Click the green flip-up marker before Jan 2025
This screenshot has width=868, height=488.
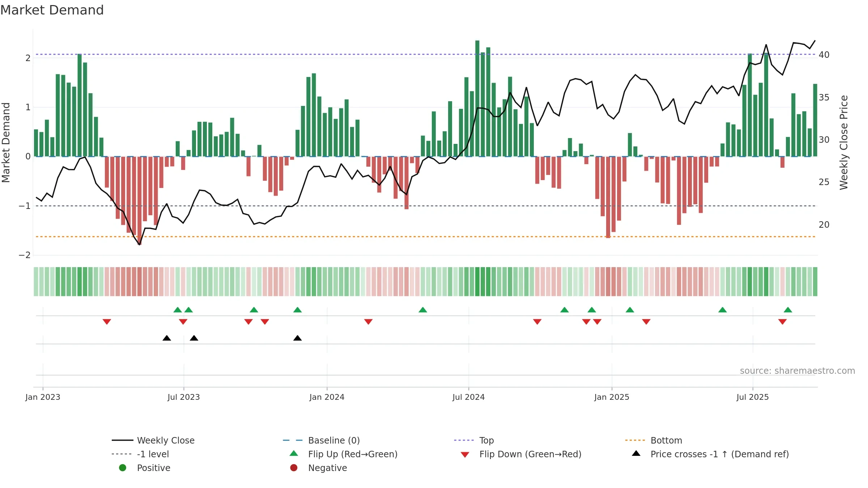[592, 310]
